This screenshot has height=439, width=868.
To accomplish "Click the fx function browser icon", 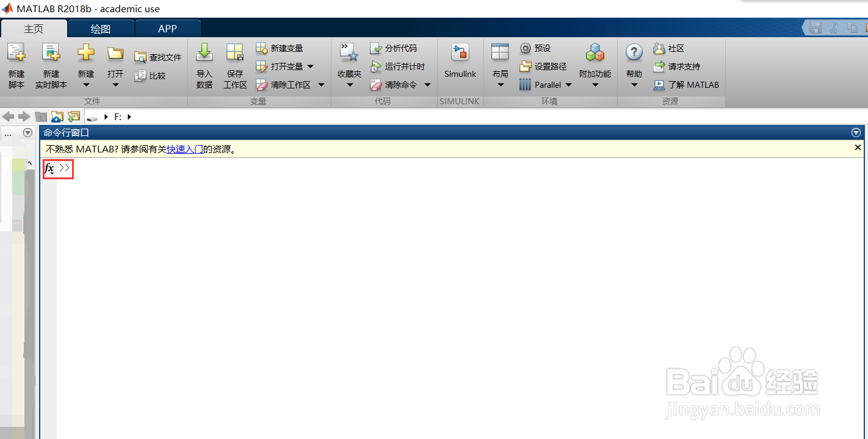I will point(49,168).
